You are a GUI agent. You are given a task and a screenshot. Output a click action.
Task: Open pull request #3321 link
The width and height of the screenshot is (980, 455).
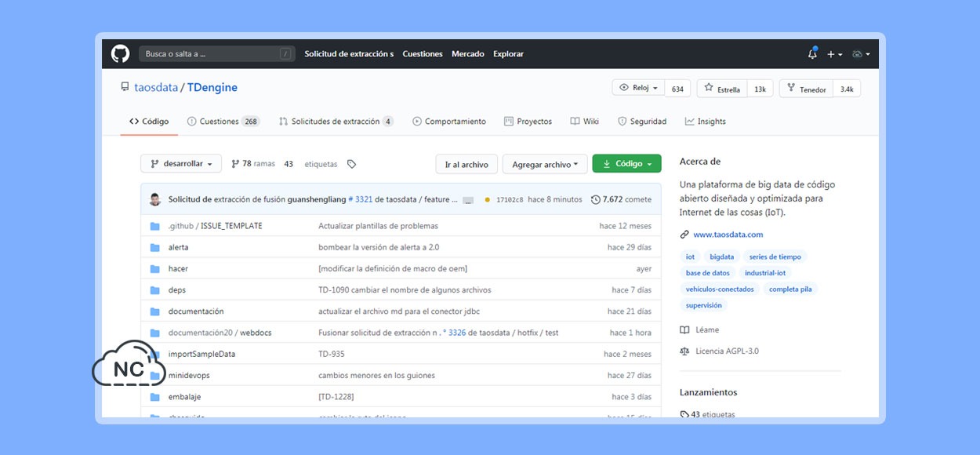click(x=360, y=199)
